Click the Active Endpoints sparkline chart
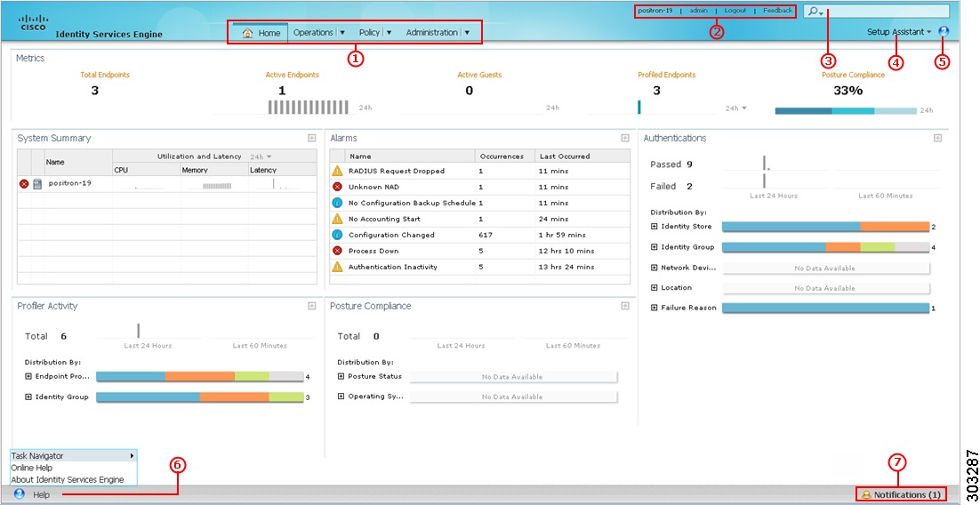This screenshot has width=980, height=505. [x=309, y=107]
